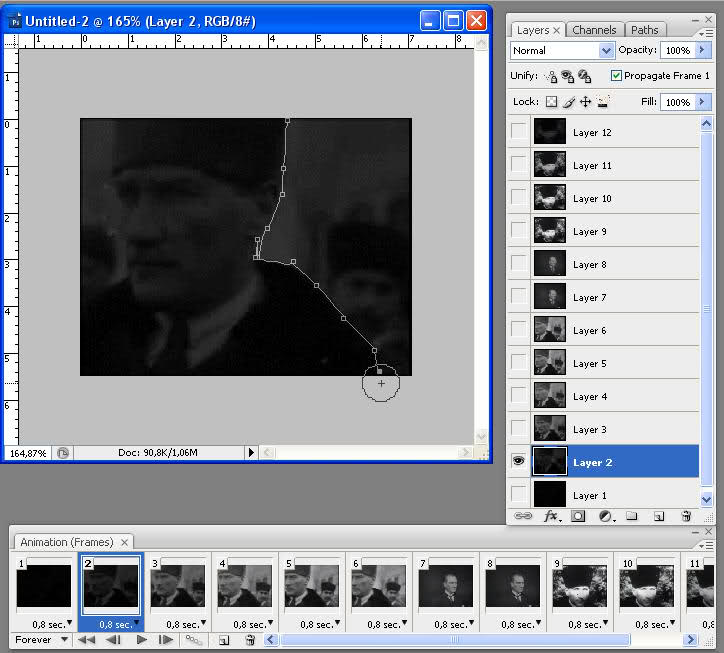Tween animation frames icon
Screen dimensions: 724x653
[193, 640]
